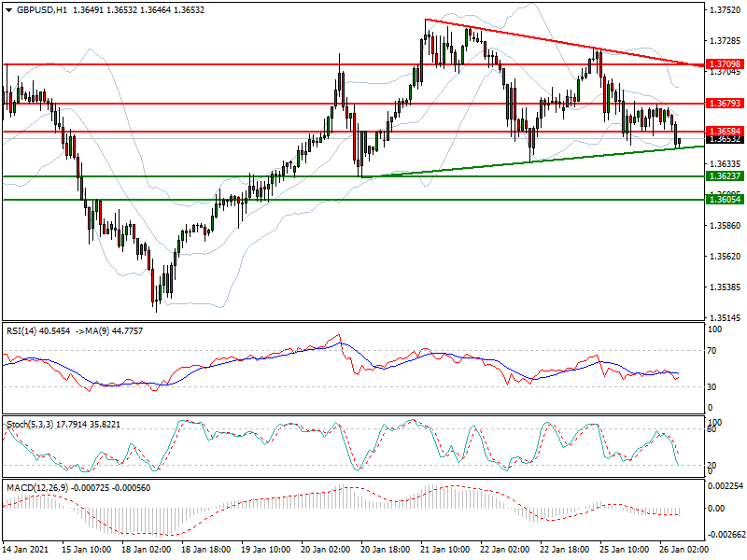Click the 22 Jan 02:00 time label
The image size is (747, 560).
[x=505, y=549]
